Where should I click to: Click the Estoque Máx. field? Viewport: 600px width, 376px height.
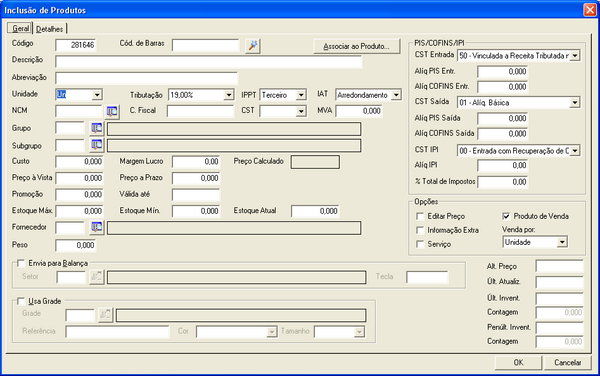click(x=80, y=211)
